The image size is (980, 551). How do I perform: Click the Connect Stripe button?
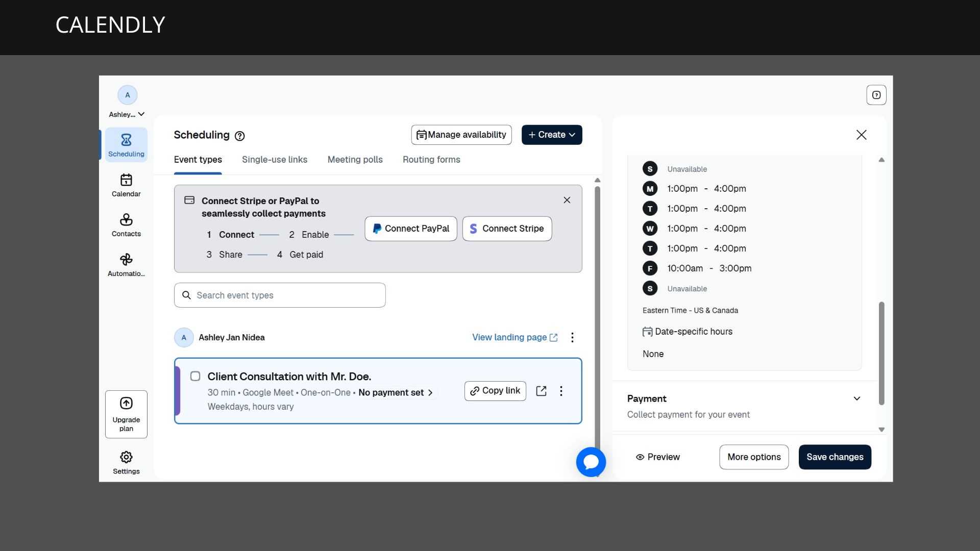click(507, 229)
